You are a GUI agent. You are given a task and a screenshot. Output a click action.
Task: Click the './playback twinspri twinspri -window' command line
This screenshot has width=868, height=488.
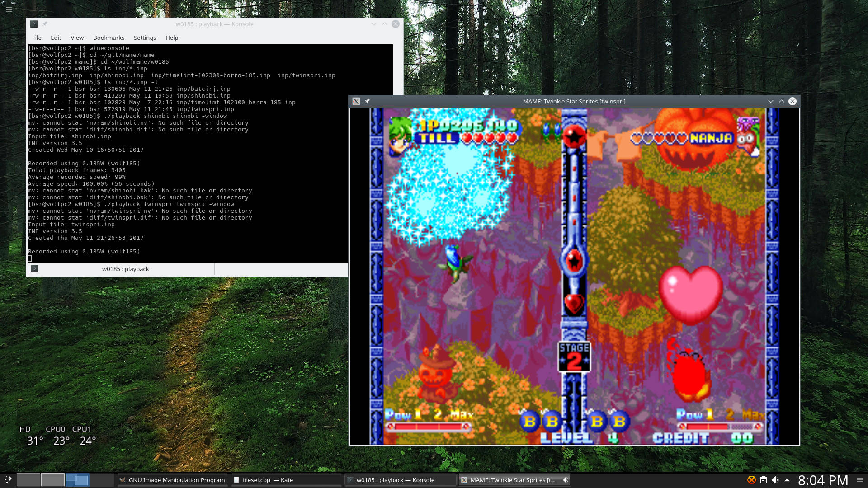pyautogui.click(x=169, y=204)
